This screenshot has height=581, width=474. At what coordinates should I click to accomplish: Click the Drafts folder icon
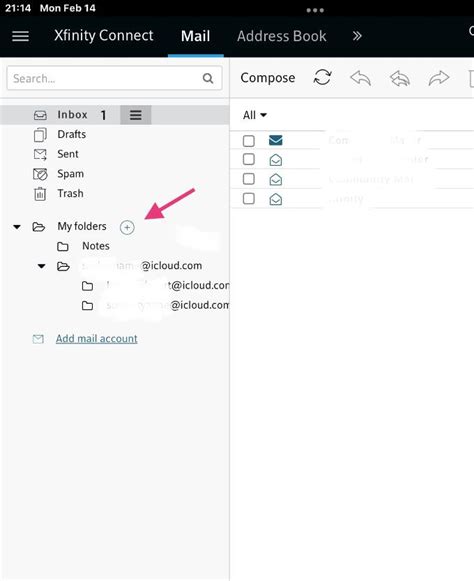point(40,135)
